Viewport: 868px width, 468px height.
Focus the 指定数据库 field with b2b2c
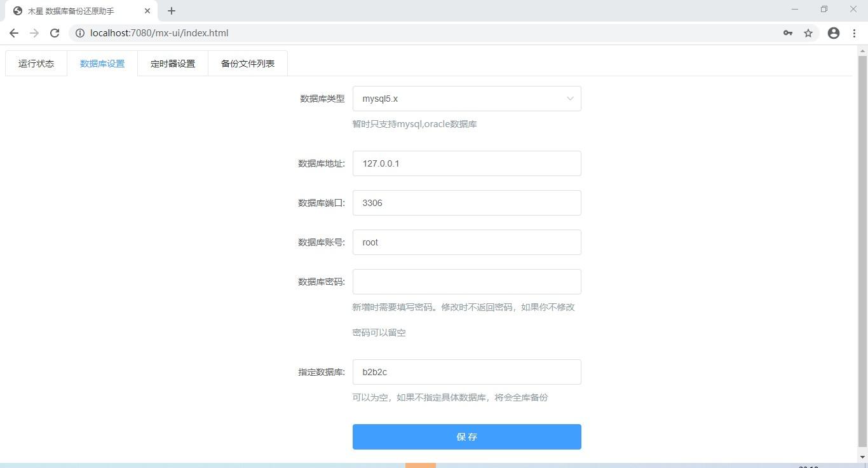pos(467,372)
